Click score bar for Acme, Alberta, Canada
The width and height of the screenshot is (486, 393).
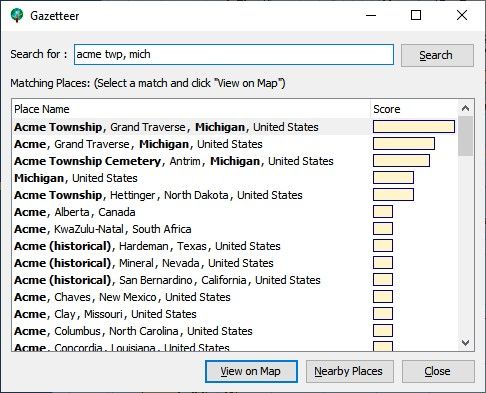click(x=383, y=212)
